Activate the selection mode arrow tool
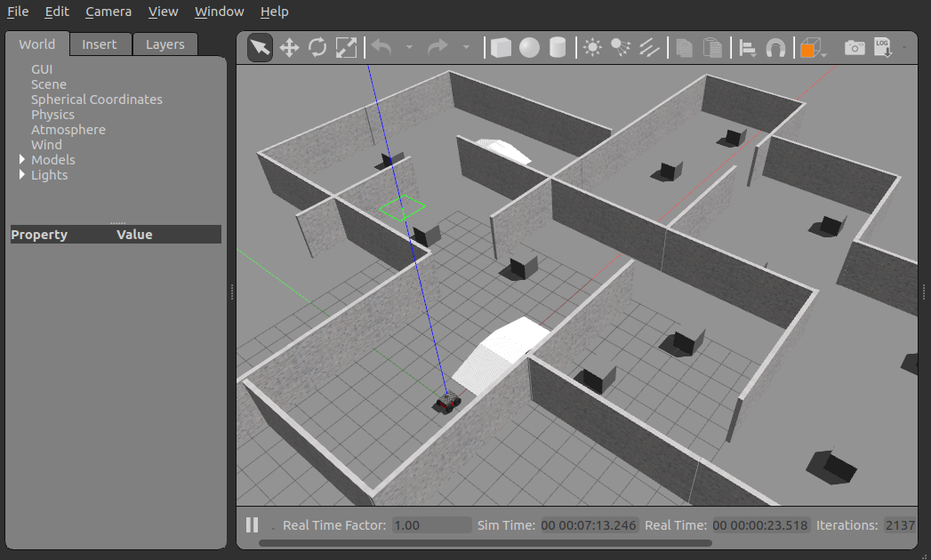Image resolution: width=931 pixels, height=560 pixels. tap(260, 47)
